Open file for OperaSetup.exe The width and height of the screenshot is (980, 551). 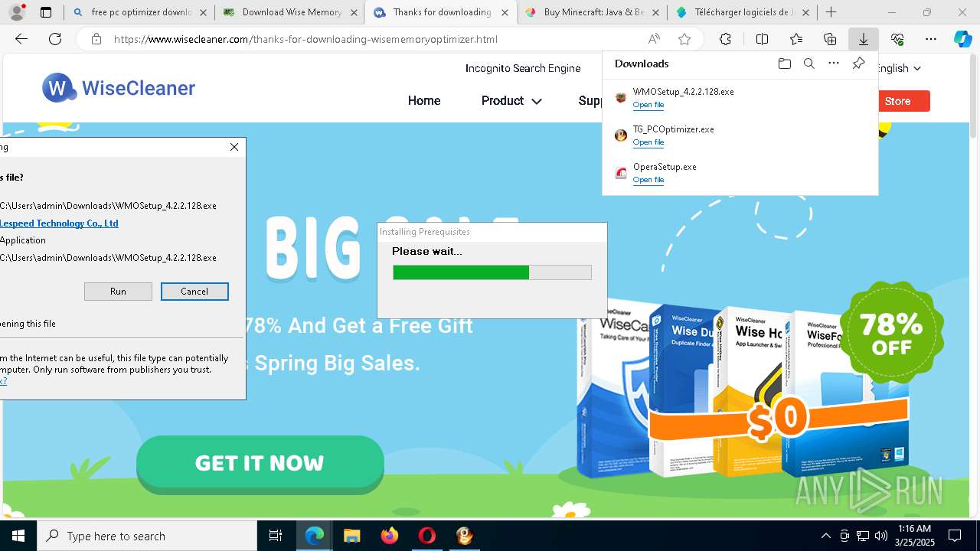point(648,180)
